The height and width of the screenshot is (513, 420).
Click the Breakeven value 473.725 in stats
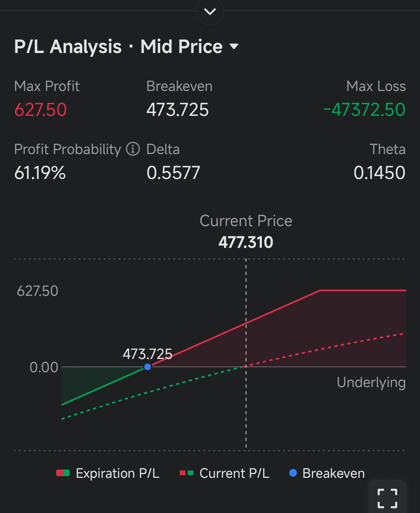point(177,110)
